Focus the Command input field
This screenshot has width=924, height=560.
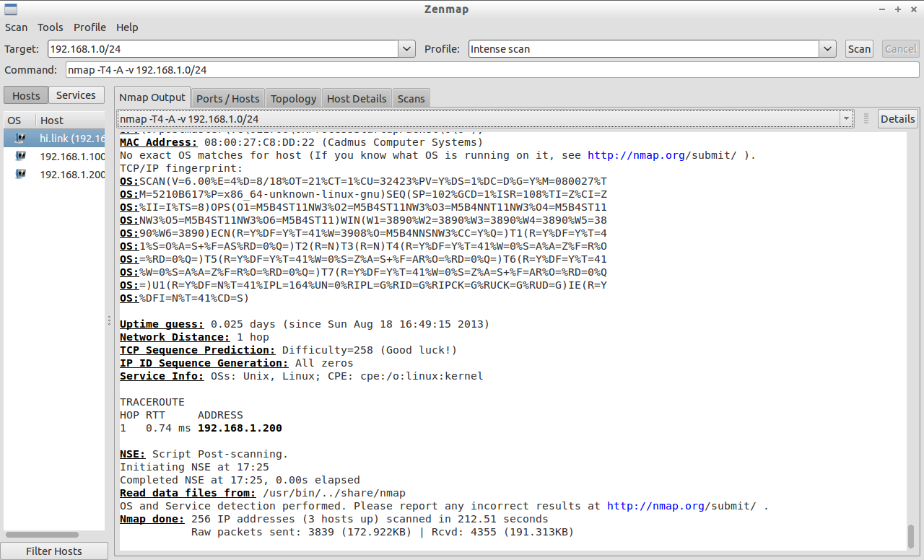(492, 70)
